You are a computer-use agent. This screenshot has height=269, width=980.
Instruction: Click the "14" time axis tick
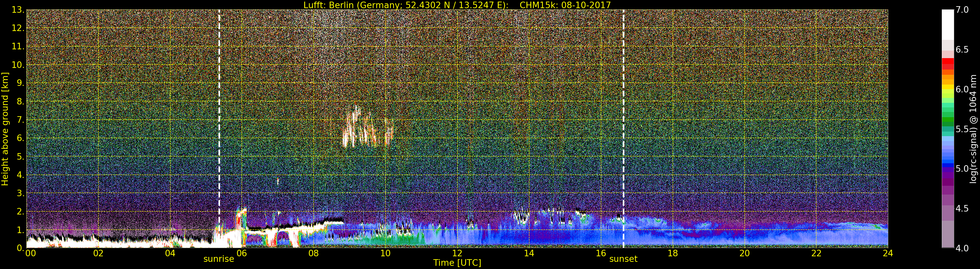tap(529, 253)
